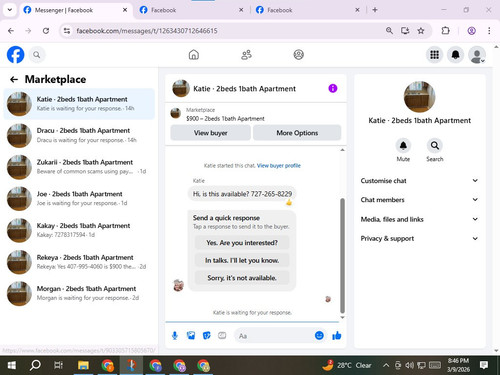Open Zukarii 2beds 1bath Apartment chat
Screen dimensions: 500x375
79,167
